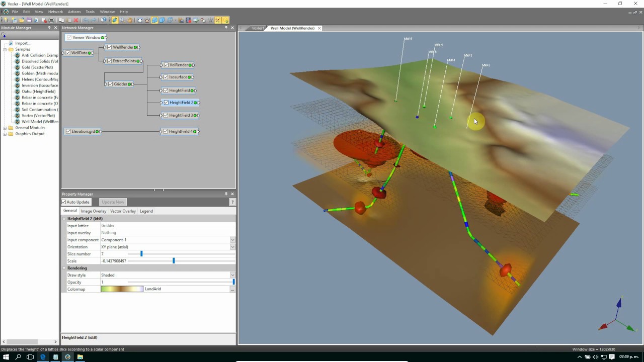Open the taskbar search magnifier
This screenshot has width=644, height=362.
pyautogui.click(x=18, y=357)
